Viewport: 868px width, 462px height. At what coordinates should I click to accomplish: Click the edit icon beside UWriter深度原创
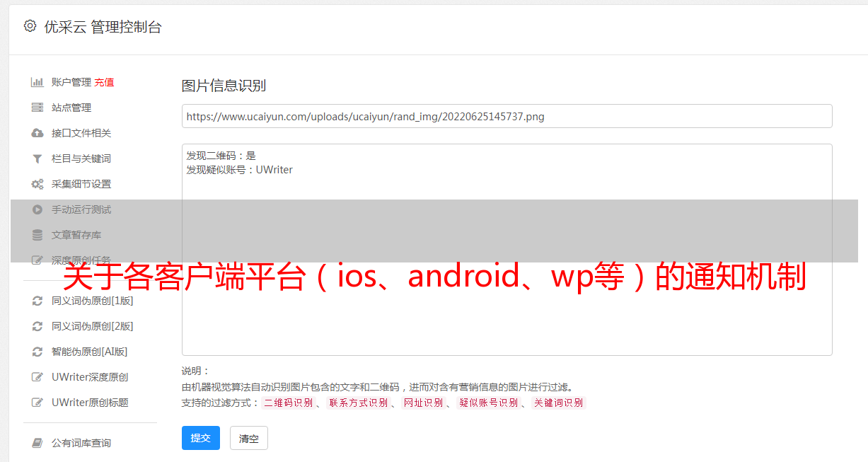(37, 377)
